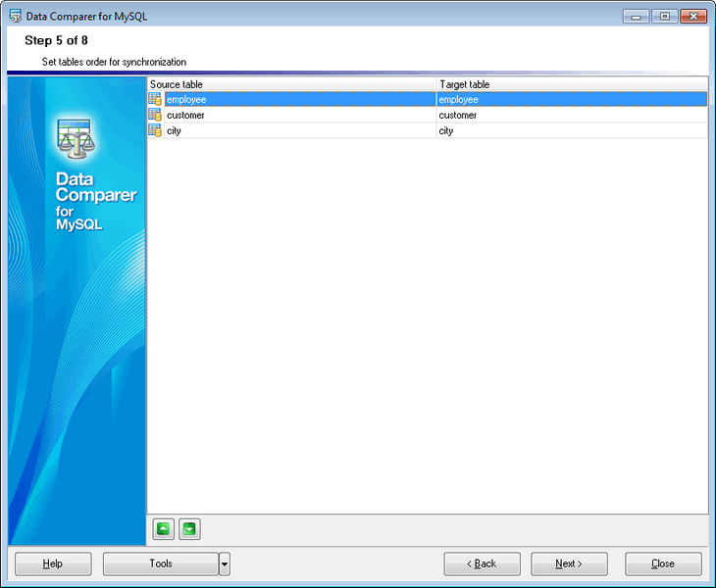Minimize the Data Comparer window
Screen dimensions: 716x588
click(636, 17)
